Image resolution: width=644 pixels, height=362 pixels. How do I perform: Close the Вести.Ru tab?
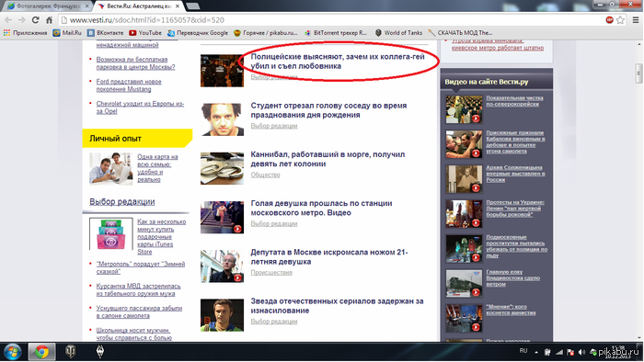click(178, 6)
